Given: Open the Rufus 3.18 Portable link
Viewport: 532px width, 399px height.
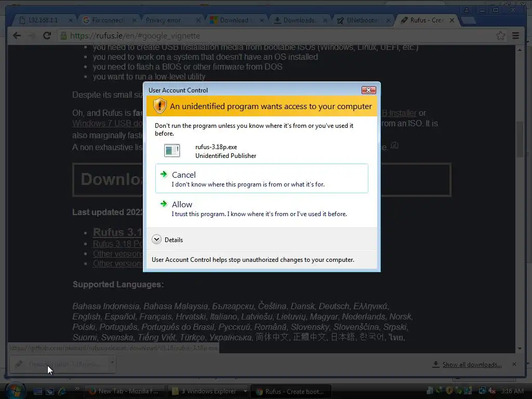Looking at the screenshot, I should pyautogui.click(x=117, y=244).
